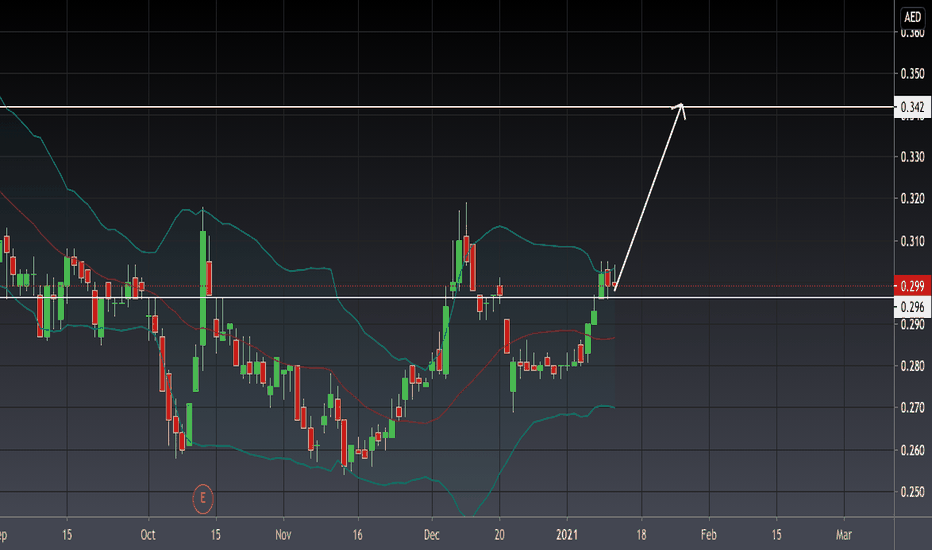932x550 pixels.
Task: Click the 0.350 price axis value
Action: pyautogui.click(x=912, y=74)
